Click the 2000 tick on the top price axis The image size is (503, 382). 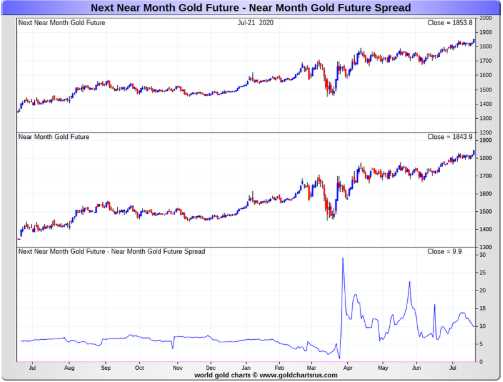(486, 18)
